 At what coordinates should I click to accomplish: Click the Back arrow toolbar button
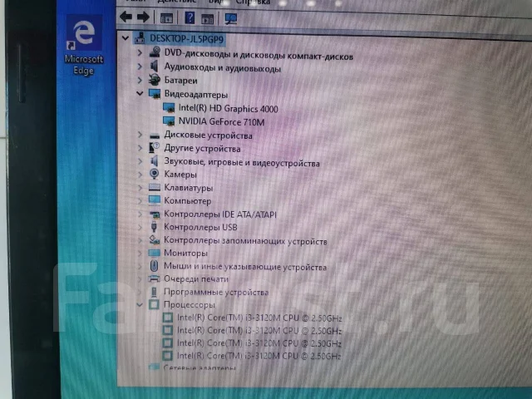click(126, 17)
